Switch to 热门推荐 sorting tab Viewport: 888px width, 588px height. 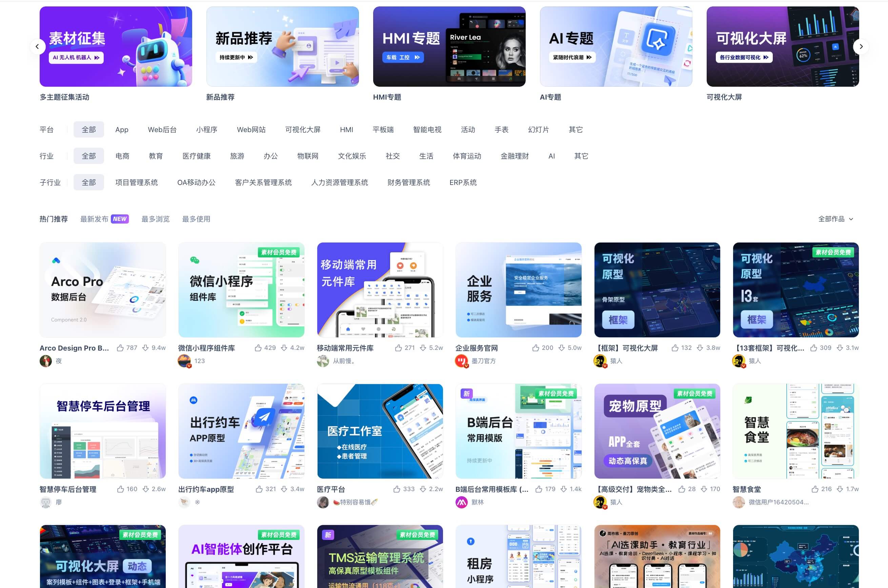tap(54, 219)
